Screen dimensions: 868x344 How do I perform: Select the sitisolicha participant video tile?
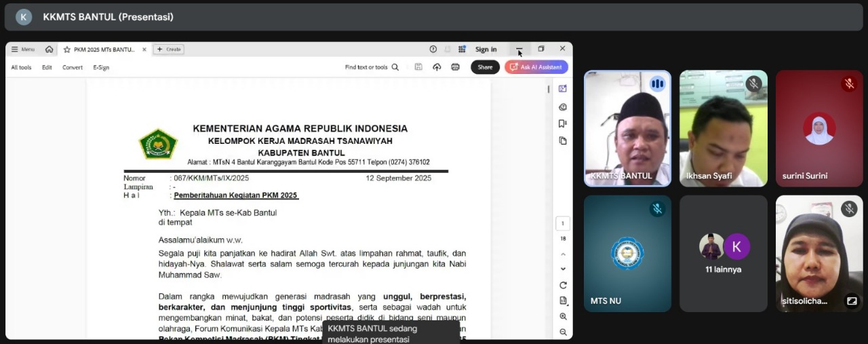[819, 254]
